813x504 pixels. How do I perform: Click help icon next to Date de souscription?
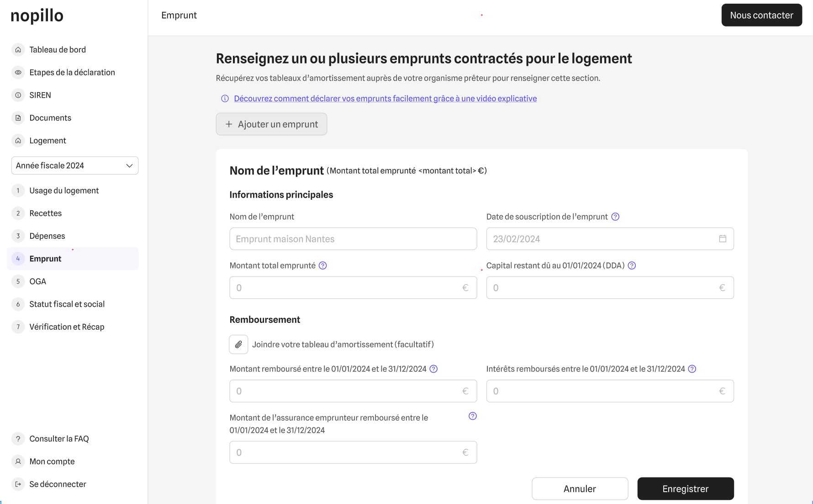pos(615,217)
